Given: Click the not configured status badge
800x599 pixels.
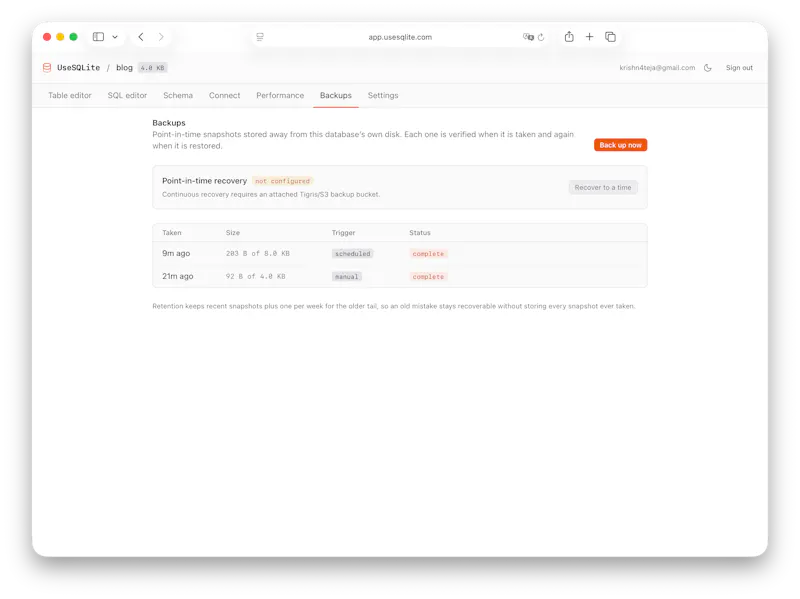Looking at the screenshot, I should (283, 181).
